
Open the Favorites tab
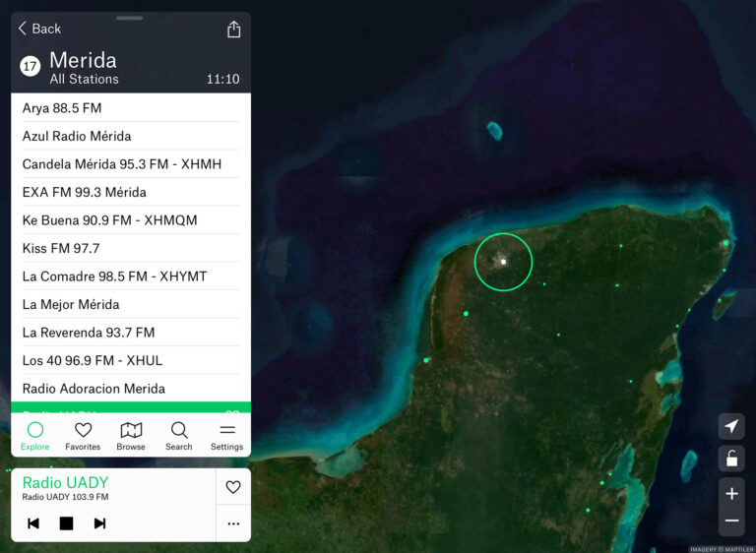click(x=83, y=436)
